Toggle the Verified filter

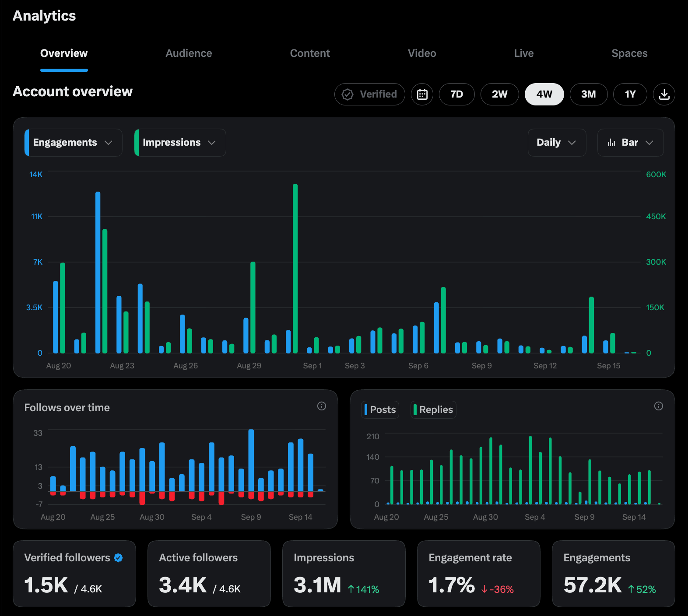coord(370,94)
